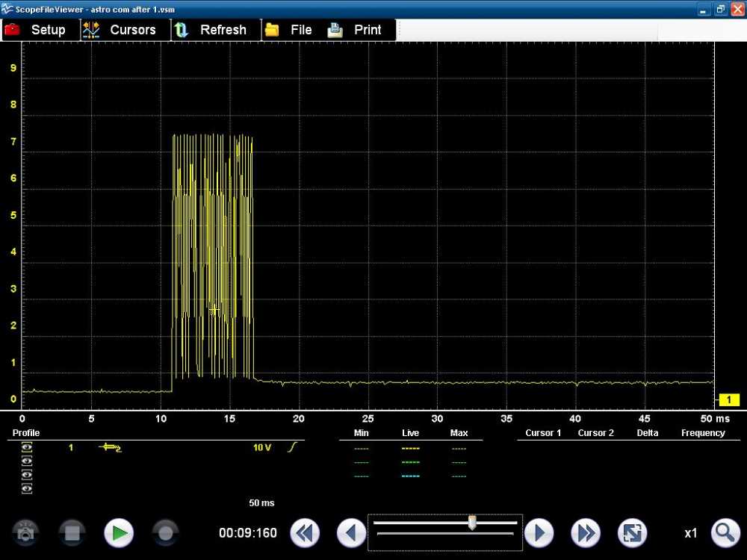Step forward one frame with right arrow
The width and height of the screenshot is (747, 560).
[539, 533]
